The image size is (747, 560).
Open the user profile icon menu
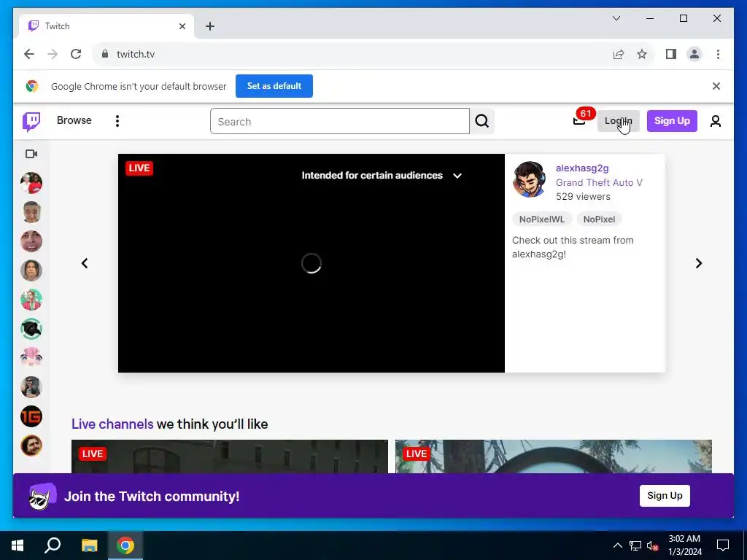point(715,121)
